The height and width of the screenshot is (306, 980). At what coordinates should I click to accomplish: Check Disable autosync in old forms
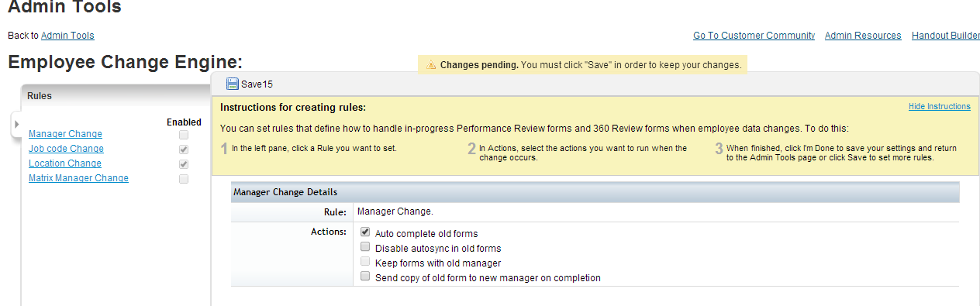click(x=365, y=247)
